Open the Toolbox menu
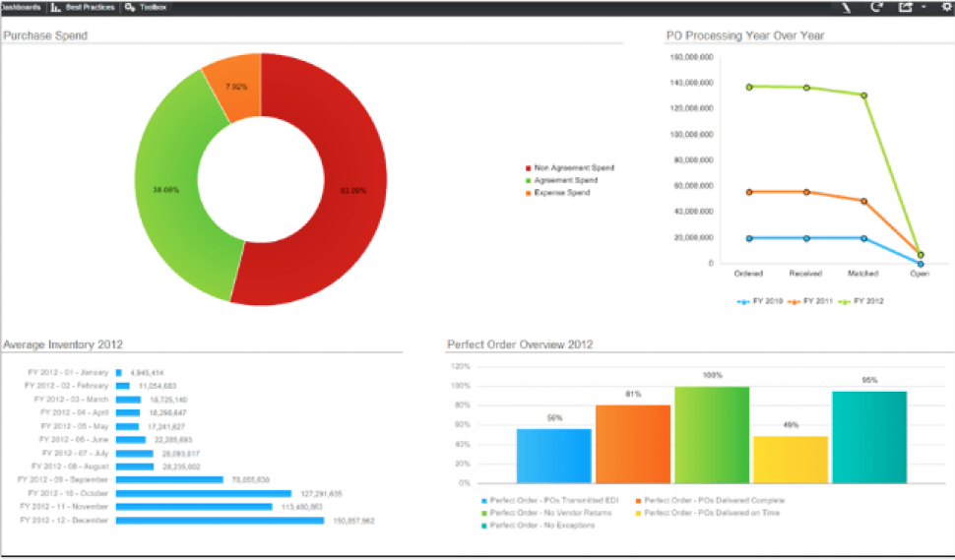Viewport: 955px width, 560px height. click(x=153, y=7)
